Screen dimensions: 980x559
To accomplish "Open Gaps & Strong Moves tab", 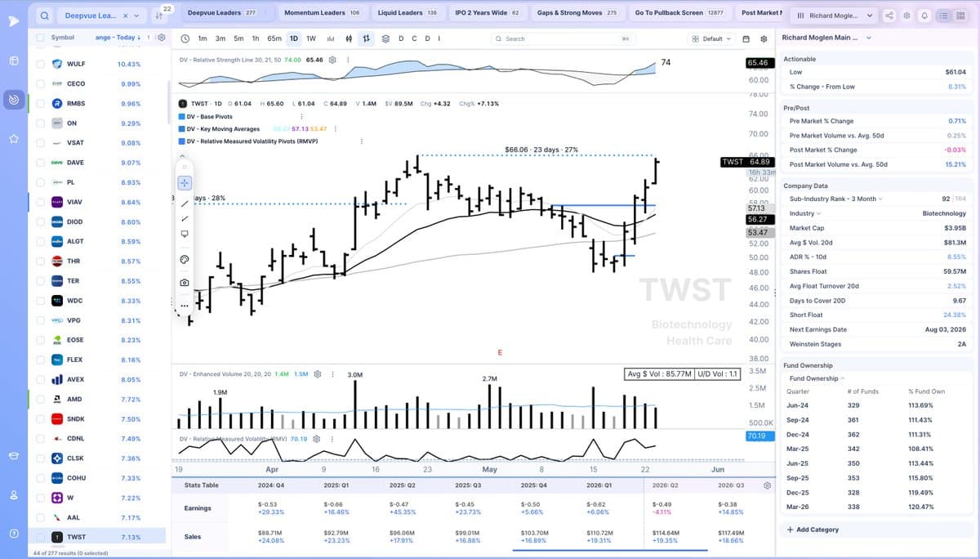I will (577, 13).
